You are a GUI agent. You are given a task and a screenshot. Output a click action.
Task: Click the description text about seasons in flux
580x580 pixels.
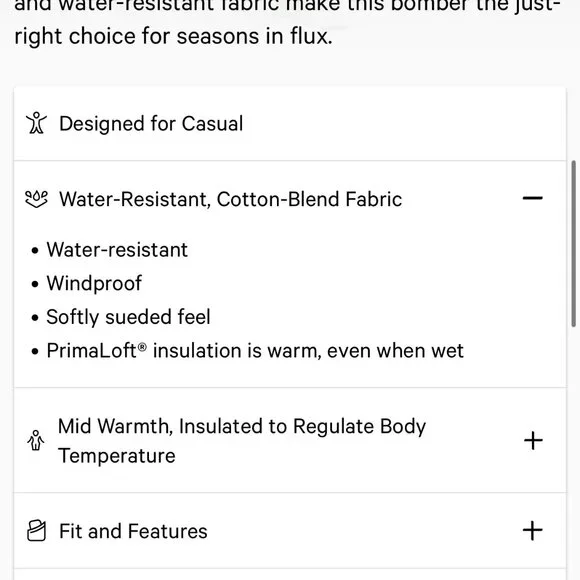[x=173, y=36]
